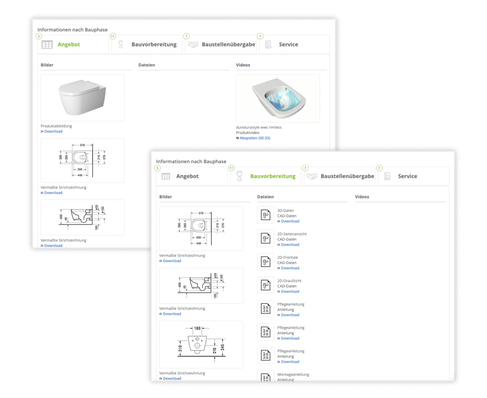Click the 3D-Daten CAD file icon

tap(266, 215)
